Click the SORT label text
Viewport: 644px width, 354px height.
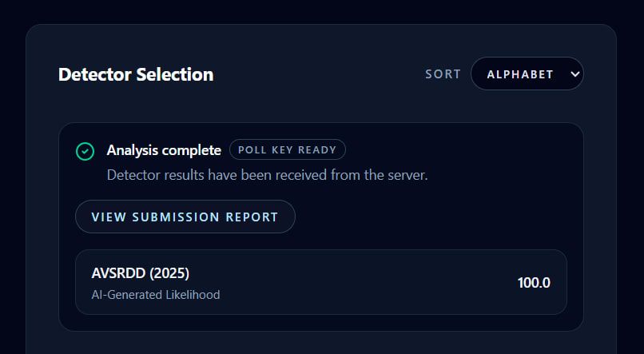(443, 74)
